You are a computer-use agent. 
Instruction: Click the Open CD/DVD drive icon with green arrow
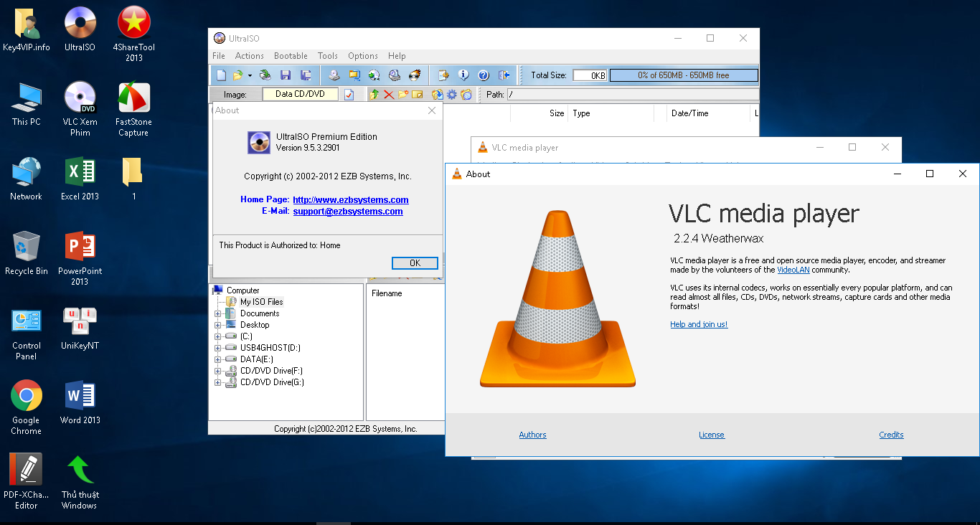[265, 75]
